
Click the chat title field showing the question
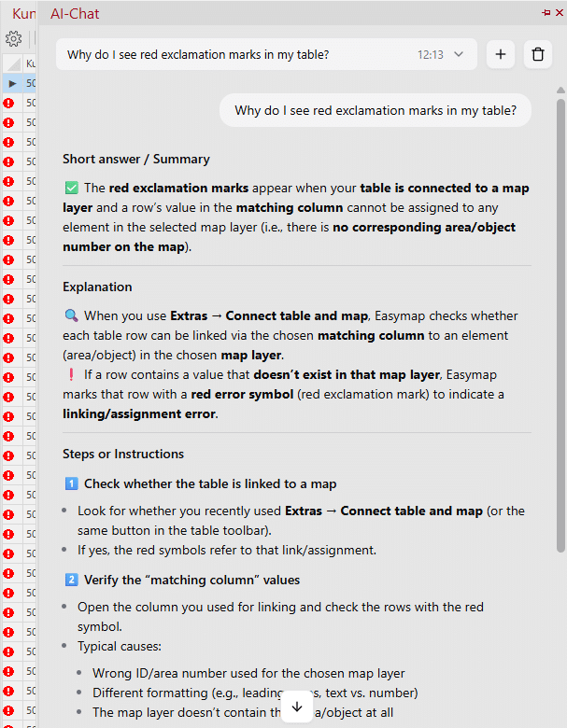tap(267, 54)
